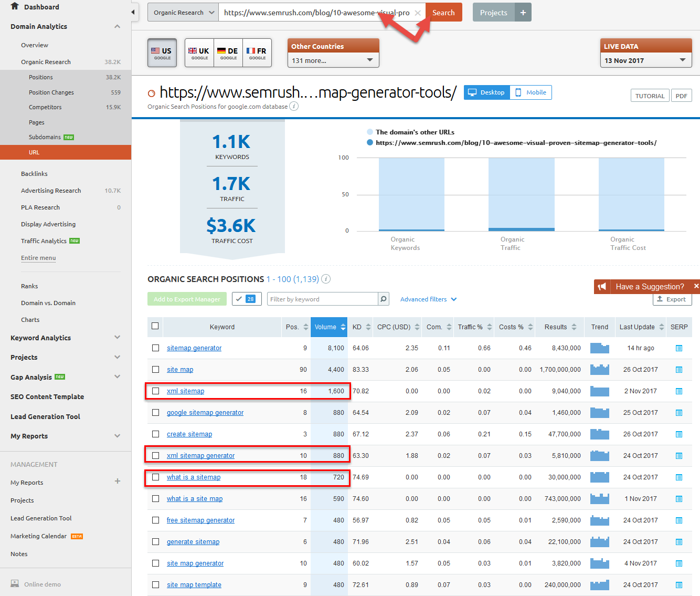This screenshot has height=596, width=700.
Task: Click the trend chart for "xml sitemap"
Action: click(599, 391)
